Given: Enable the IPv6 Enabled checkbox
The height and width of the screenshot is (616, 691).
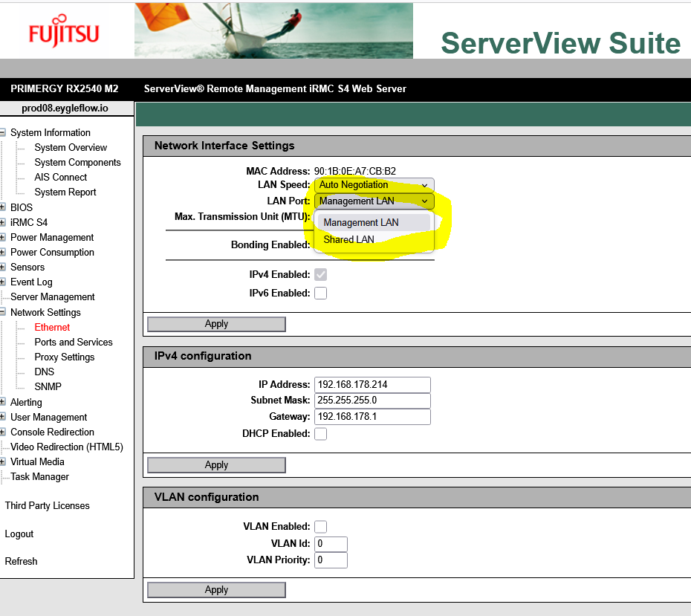Looking at the screenshot, I should point(321,293).
